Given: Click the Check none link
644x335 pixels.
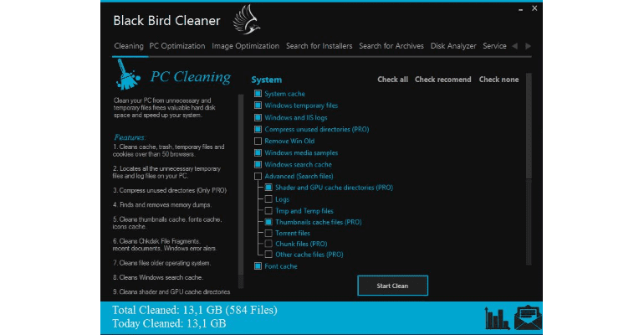Looking at the screenshot, I should coord(498,80).
